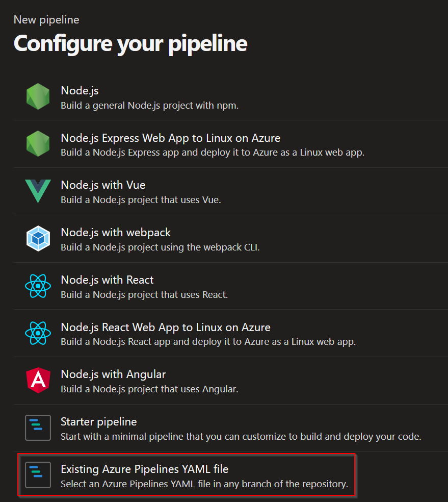Click the New pipeline breadcrumb label
The width and height of the screenshot is (448, 502).
[46, 19]
